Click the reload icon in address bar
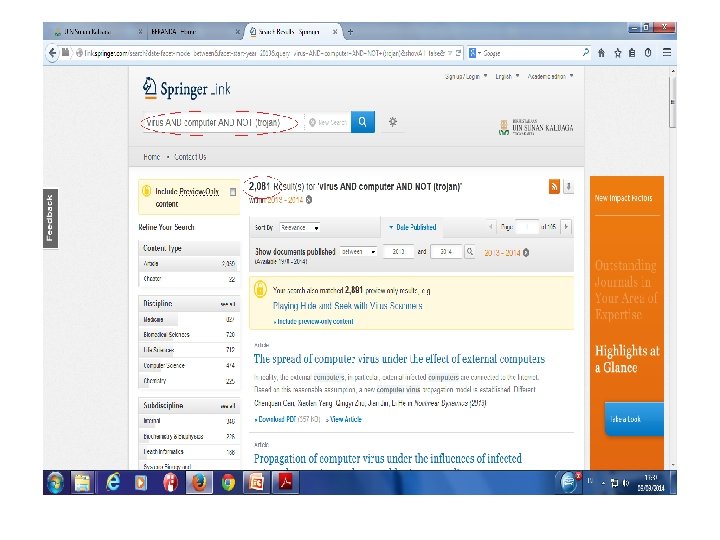720x540 pixels. pos(458,53)
